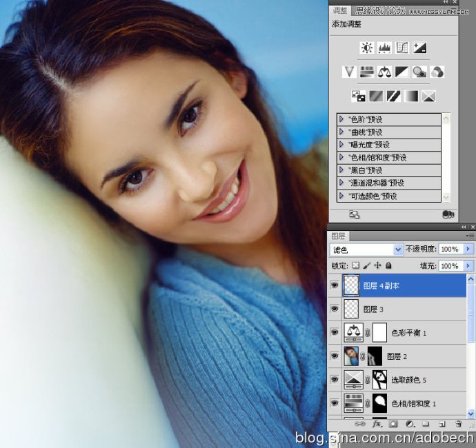Expand the 通道混和器 预设 list
The width and height of the screenshot is (476, 448).
point(341,183)
